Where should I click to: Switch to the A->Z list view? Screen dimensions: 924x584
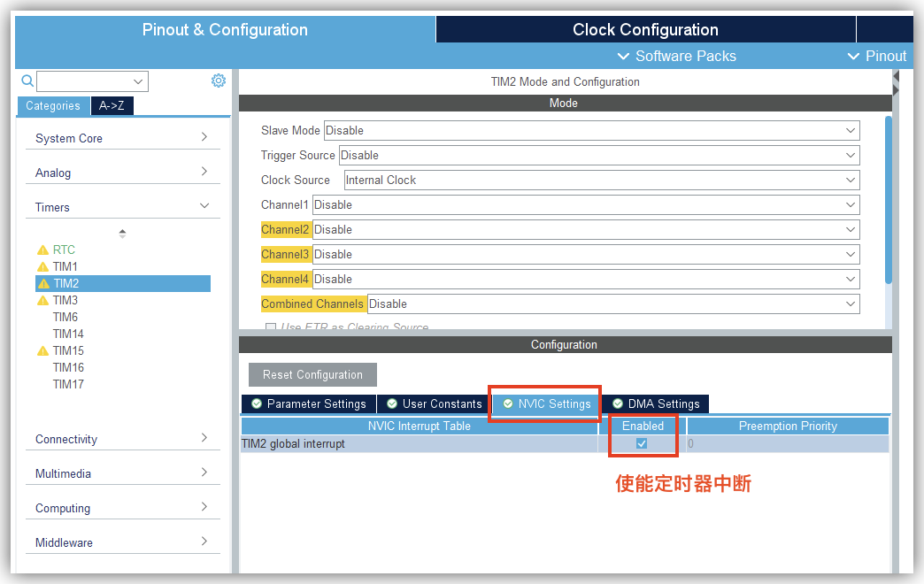point(112,106)
